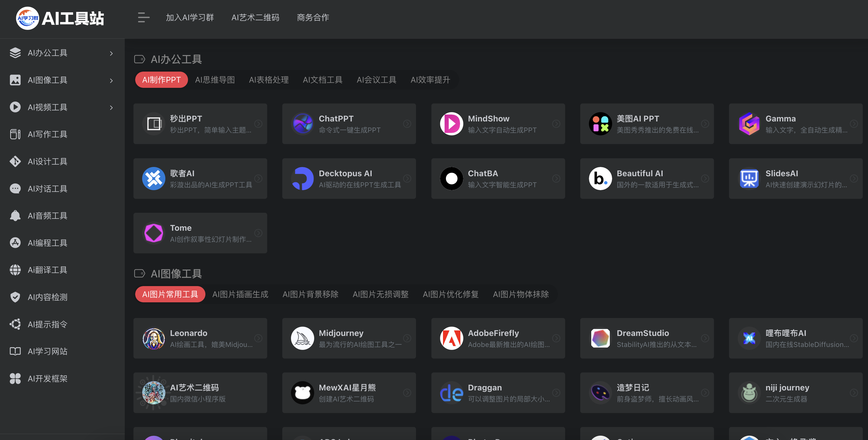The image size is (868, 440).
Task: Open the 歌者AI tool icon
Action: click(x=154, y=179)
